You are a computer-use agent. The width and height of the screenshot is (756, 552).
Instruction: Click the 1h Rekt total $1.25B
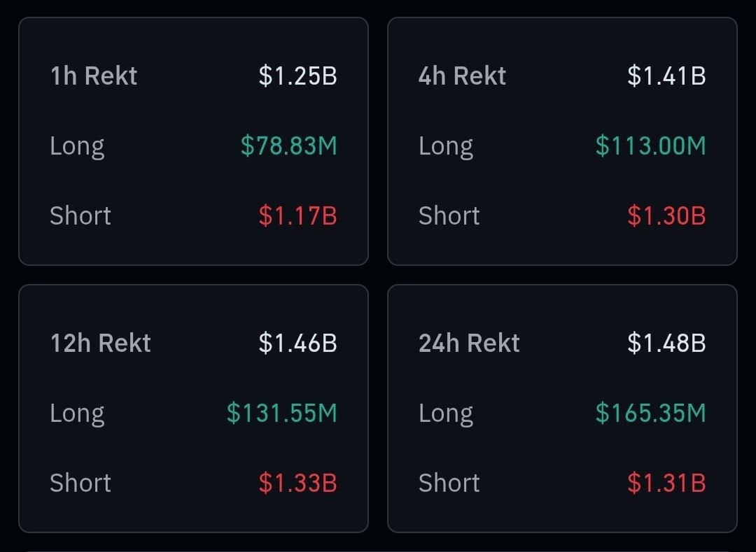(298, 76)
